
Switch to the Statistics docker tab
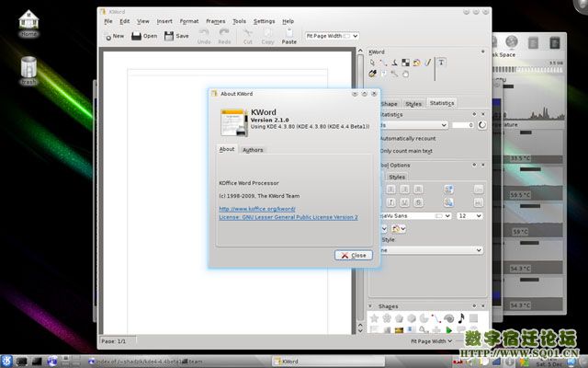(442, 103)
